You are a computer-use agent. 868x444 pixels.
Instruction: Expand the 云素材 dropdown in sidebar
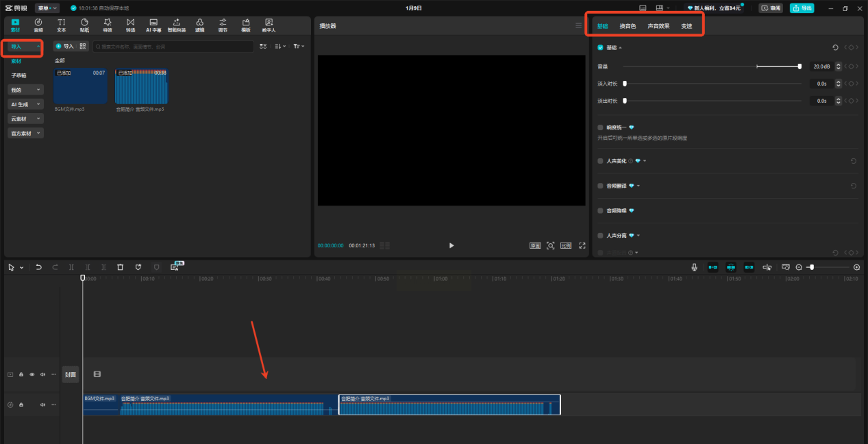pos(26,119)
